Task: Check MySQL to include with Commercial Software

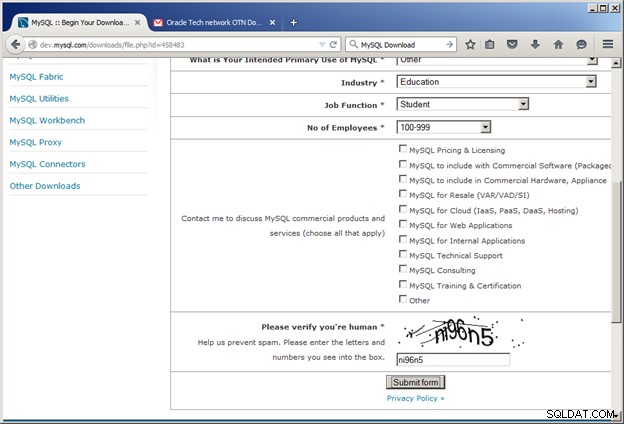Action: pos(403,164)
